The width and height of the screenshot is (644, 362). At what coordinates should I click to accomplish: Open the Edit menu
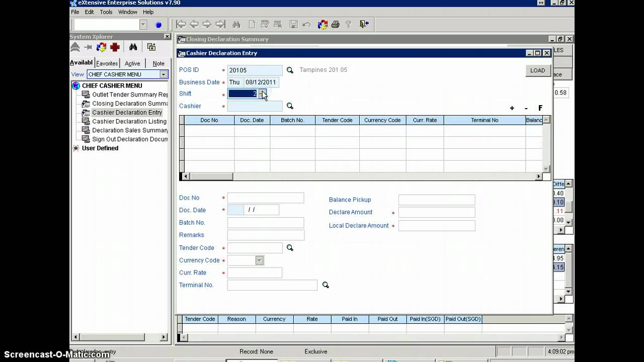pyautogui.click(x=89, y=12)
